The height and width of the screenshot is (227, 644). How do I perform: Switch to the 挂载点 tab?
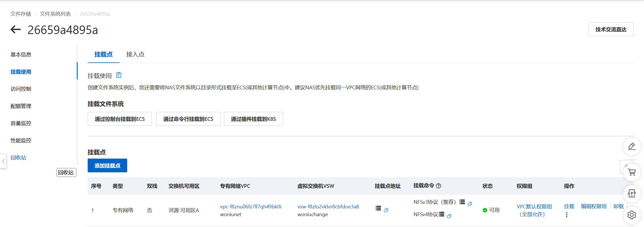(103, 54)
